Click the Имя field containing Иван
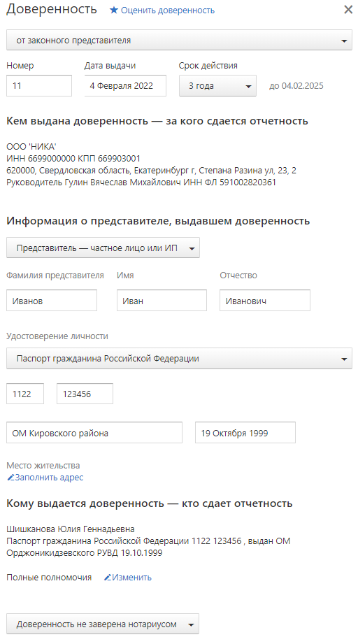This screenshot has width=358, height=644. coord(162,300)
